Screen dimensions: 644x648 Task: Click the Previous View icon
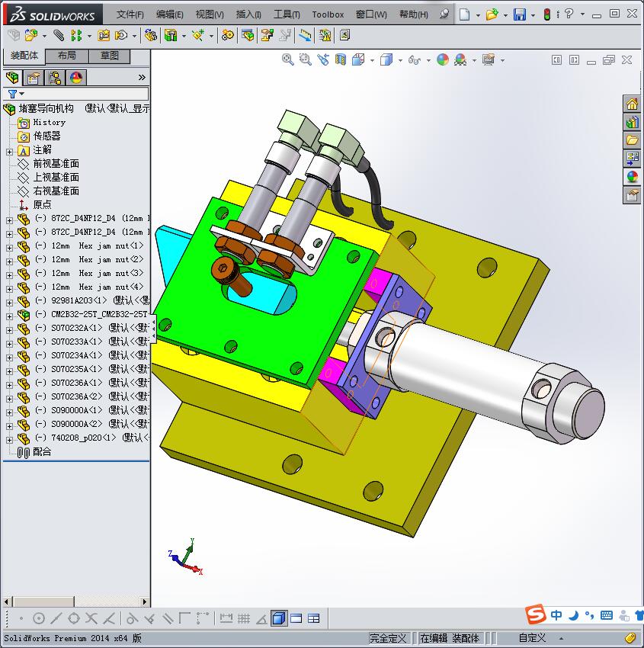pos(323,60)
